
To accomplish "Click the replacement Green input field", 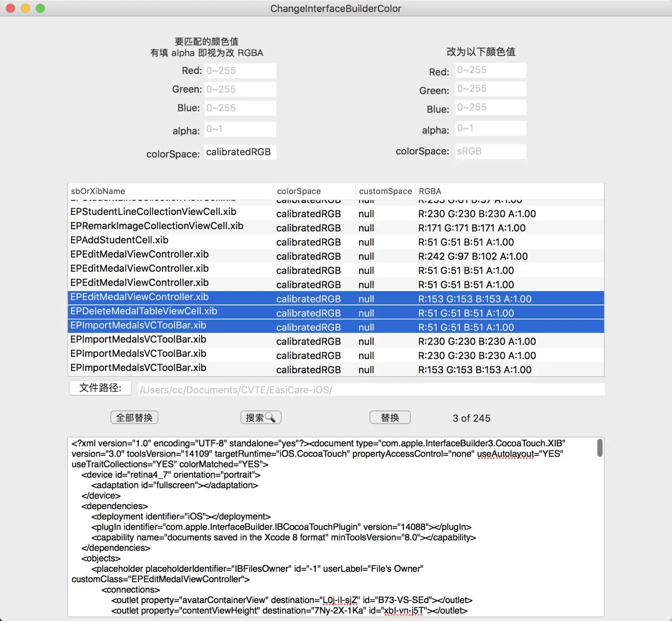I will (x=491, y=89).
